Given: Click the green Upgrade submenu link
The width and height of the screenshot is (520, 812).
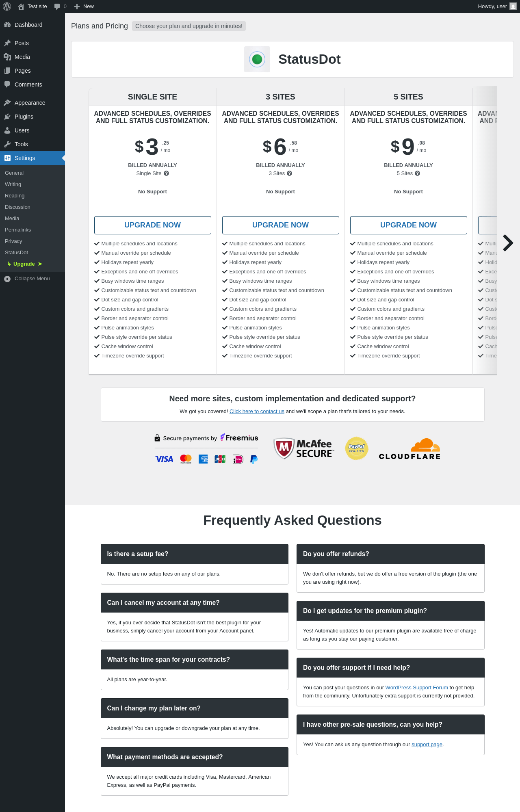Looking at the screenshot, I should (24, 264).
